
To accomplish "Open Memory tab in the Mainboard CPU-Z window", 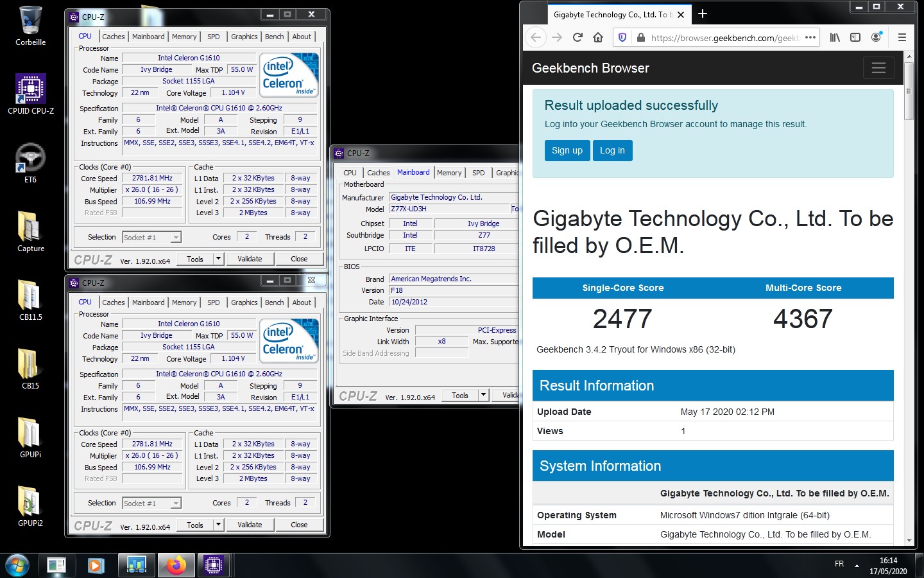I will click(x=449, y=173).
